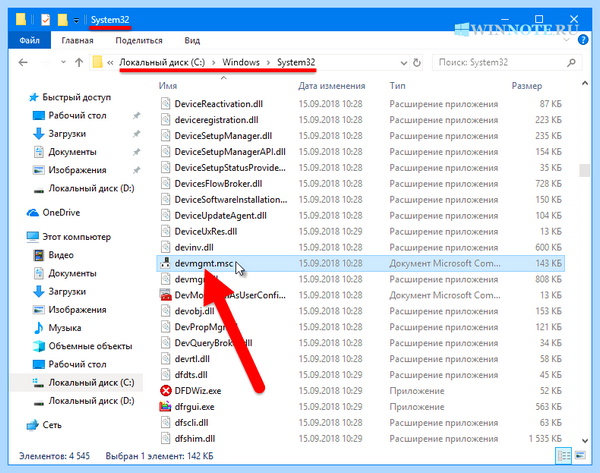Open the recent locations dropdown arrow
600x473 pixels.
pos(63,62)
